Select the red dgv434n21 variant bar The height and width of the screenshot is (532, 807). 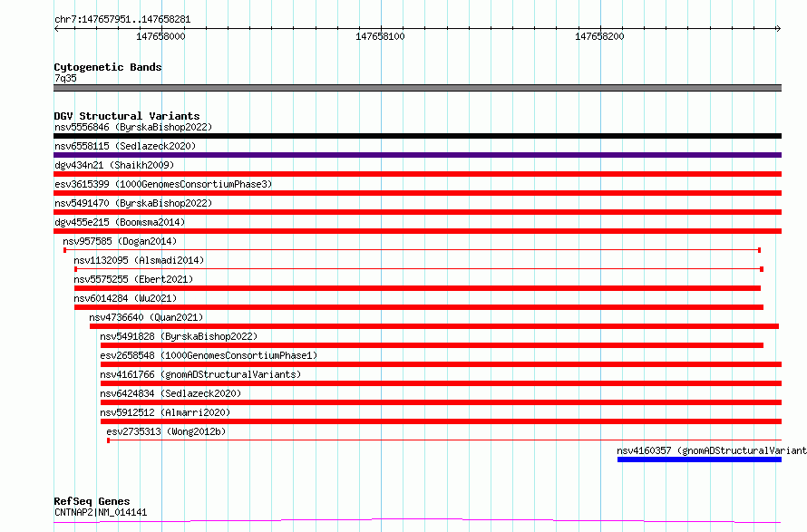(x=417, y=174)
